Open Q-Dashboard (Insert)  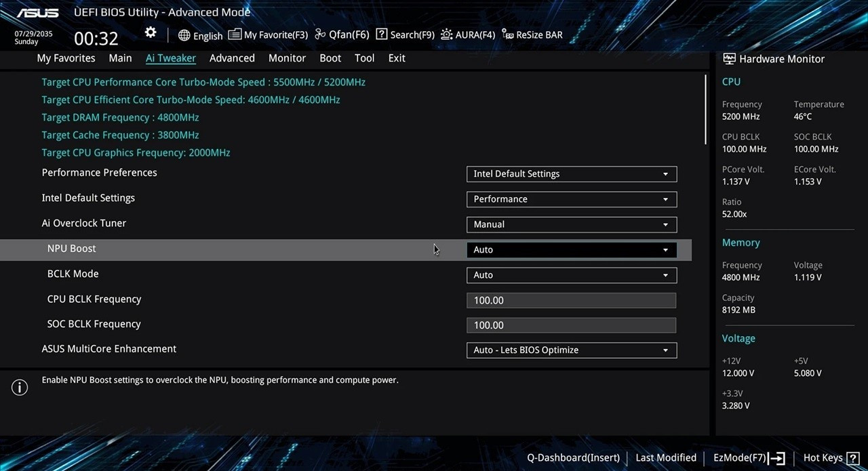pos(573,458)
